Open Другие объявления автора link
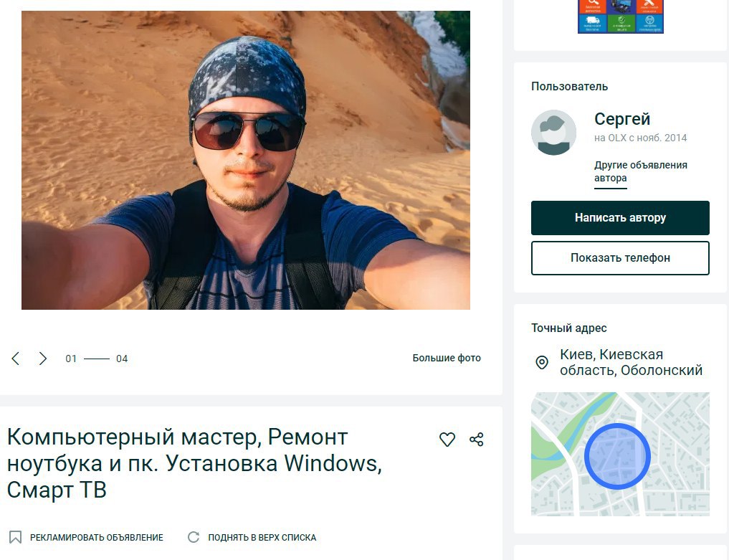Viewport: 729px width, 560px height. pyautogui.click(x=640, y=171)
